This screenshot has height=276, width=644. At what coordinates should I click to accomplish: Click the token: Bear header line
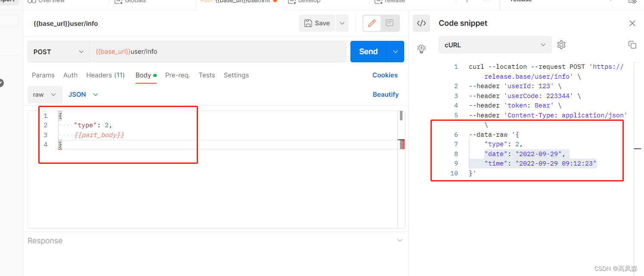pos(515,105)
